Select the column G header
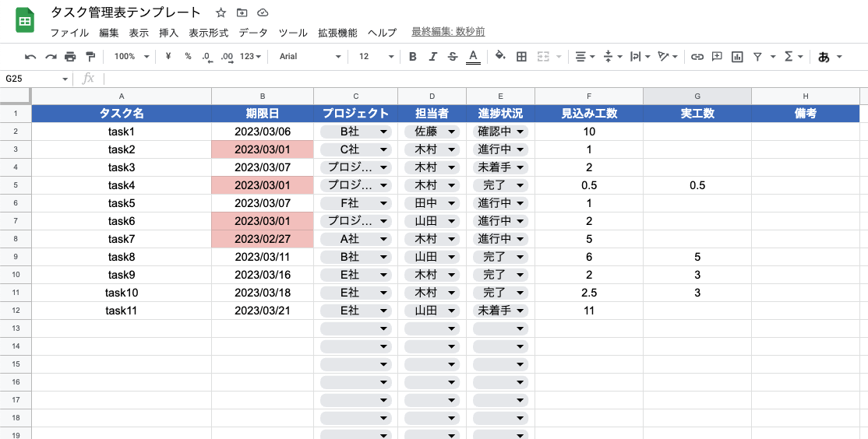868x439 pixels. click(697, 96)
